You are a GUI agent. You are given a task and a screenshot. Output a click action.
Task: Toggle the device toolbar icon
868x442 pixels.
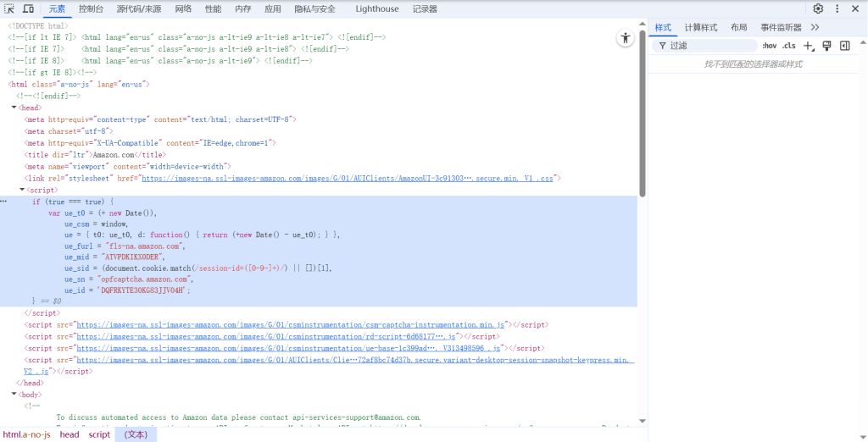[28, 8]
